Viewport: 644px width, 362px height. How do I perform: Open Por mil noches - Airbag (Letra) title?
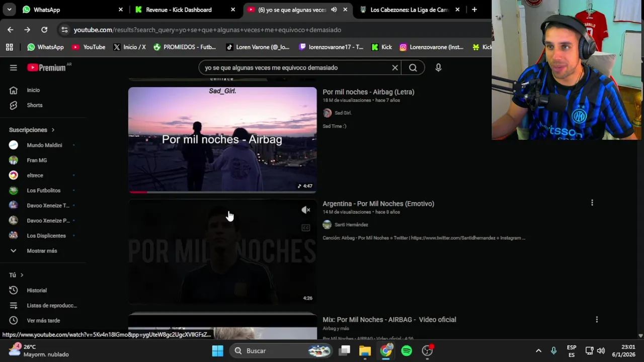click(x=368, y=92)
